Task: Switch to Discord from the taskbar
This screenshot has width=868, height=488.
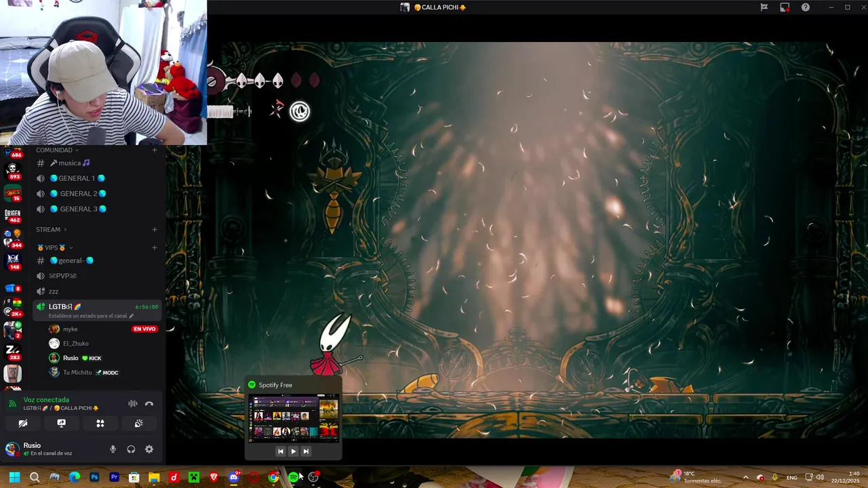Action: coord(234,477)
